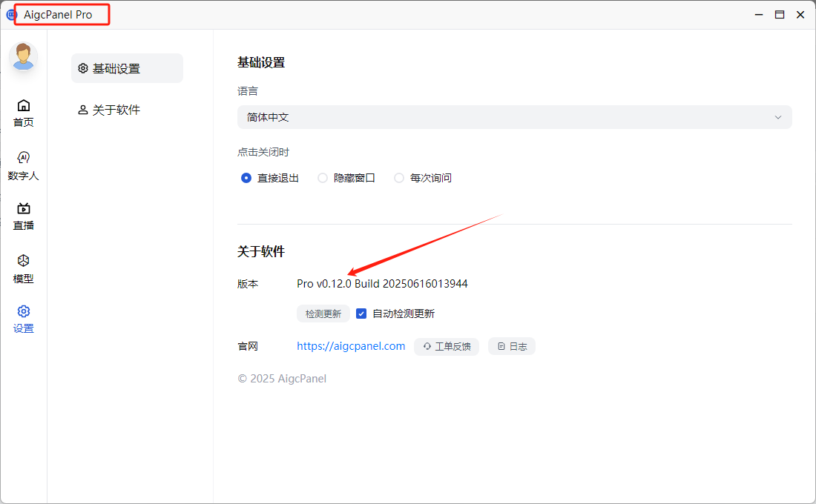Go to the 首页 home page

[x=24, y=113]
